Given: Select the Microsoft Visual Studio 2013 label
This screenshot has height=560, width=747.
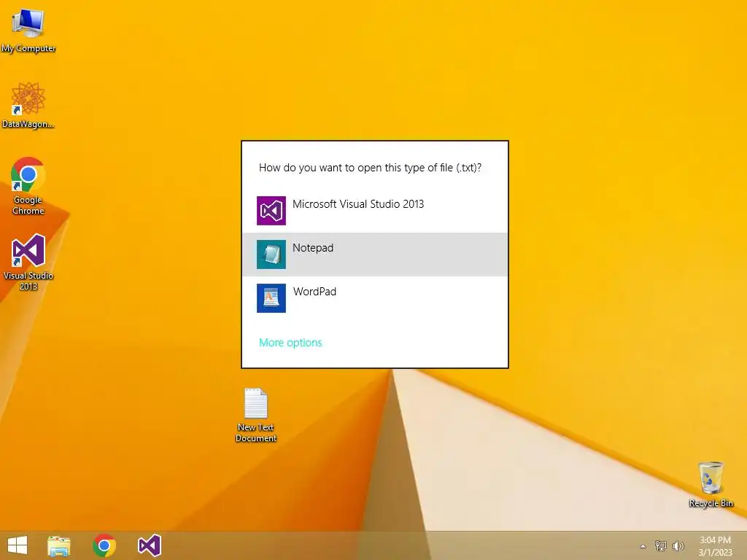Looking at the screenshot, I should pos(358,204).
